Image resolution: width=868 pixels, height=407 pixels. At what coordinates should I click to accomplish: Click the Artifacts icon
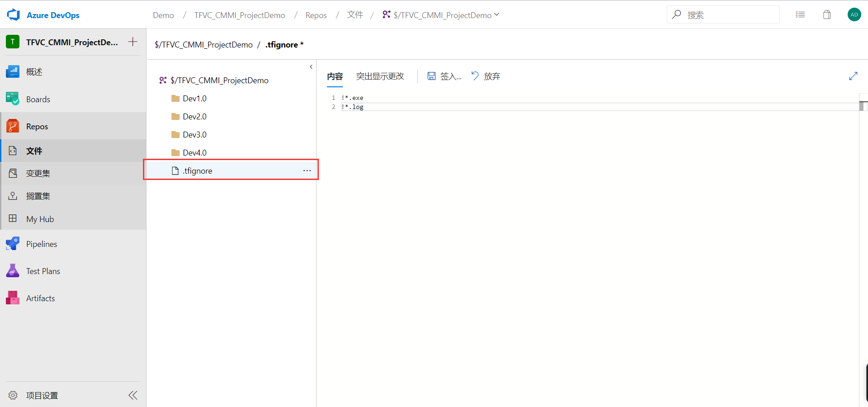pyautogui.click(x=13, y=298)
